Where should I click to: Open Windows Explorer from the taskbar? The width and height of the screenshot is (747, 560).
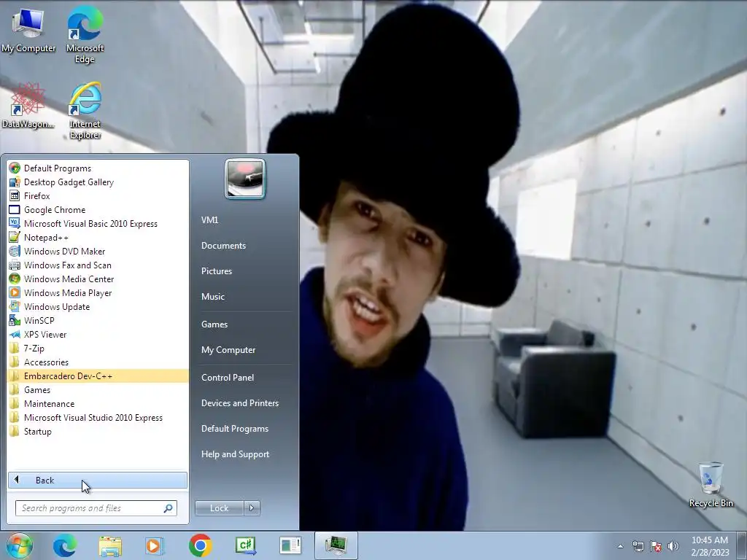(x=110, y=545)
